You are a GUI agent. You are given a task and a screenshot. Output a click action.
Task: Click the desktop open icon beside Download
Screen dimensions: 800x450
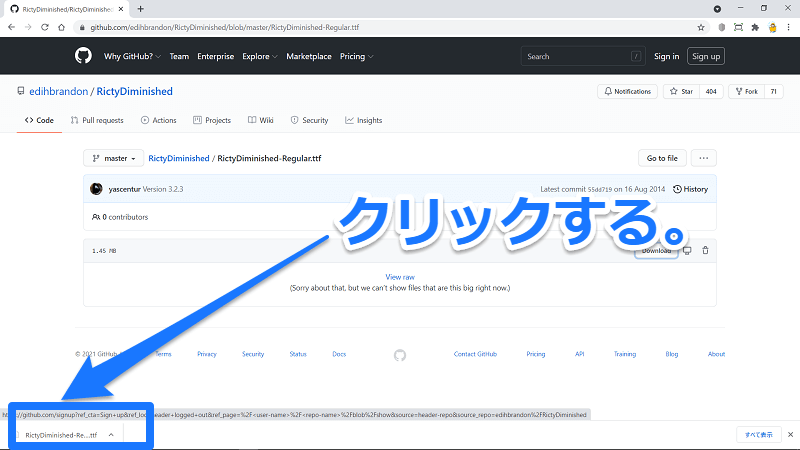click(x=687, y=250)
